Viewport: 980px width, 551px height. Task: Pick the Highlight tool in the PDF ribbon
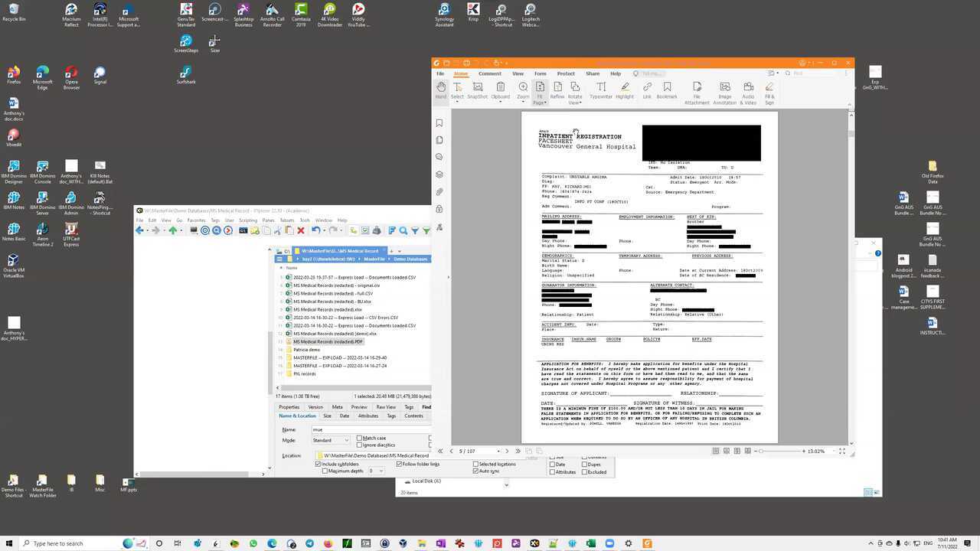click(x=625, y=90)
